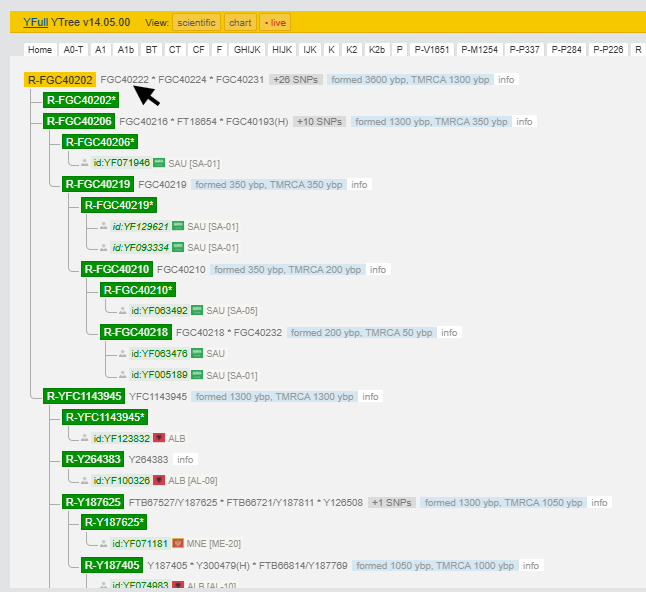Open info for R-FGC40210
This screenshot has width=646, height=592.
coord(378,269)
